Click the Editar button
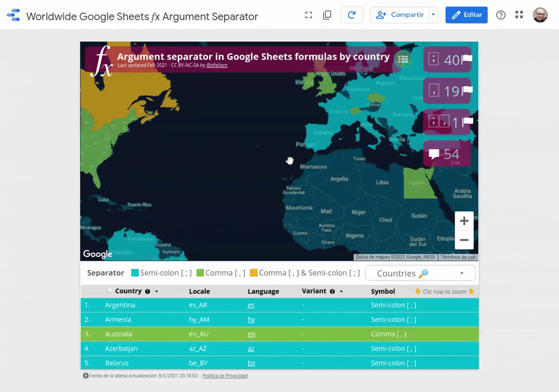This screenshot has height=392, width=559. point(466,15)
